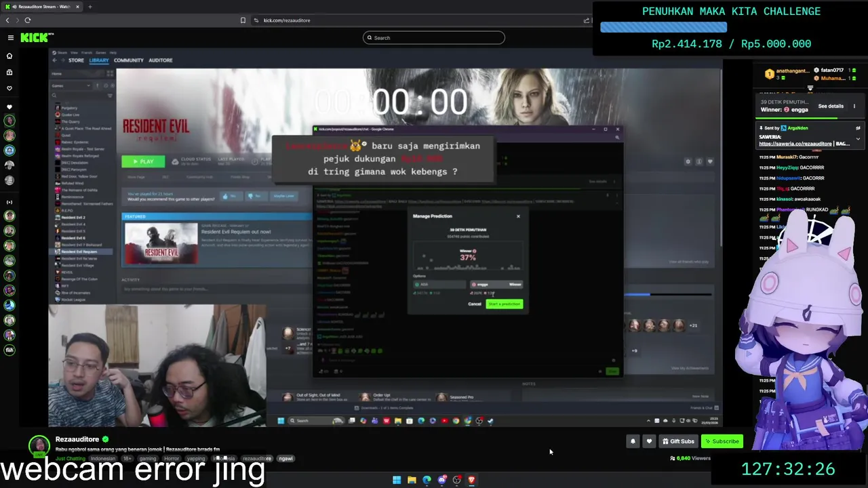Click the ngawi tag
The width and height of the screenshot is (868, 488).
[285, 458]
